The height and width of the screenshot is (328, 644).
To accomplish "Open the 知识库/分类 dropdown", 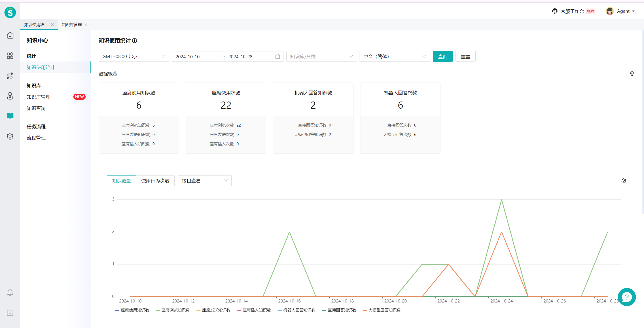I will [322, 57].
